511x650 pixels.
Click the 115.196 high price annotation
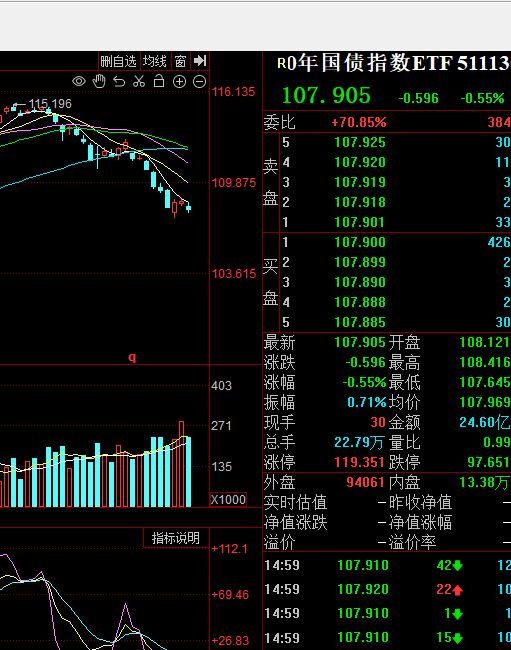[x=50, y=104]
